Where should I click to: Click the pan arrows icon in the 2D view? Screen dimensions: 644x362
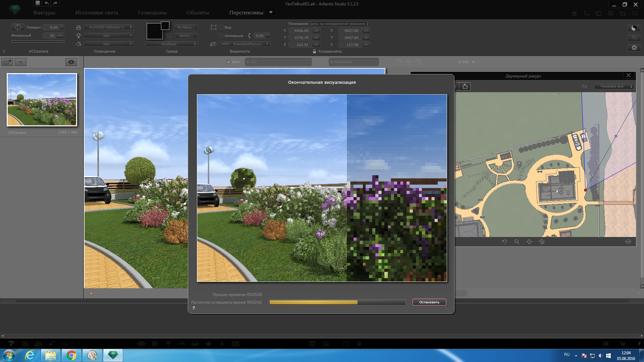[x=529, y=242]
